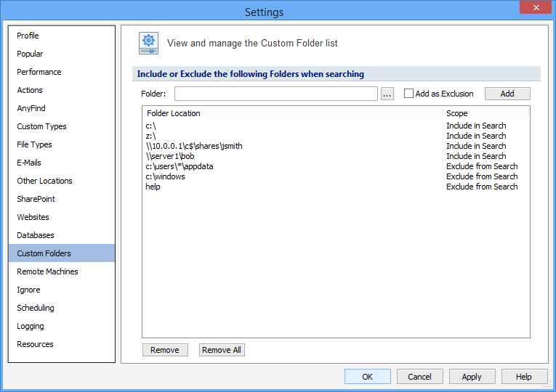
Task: Switch to Performance settings
Action: pyautogui.click(x=39, y=72)
